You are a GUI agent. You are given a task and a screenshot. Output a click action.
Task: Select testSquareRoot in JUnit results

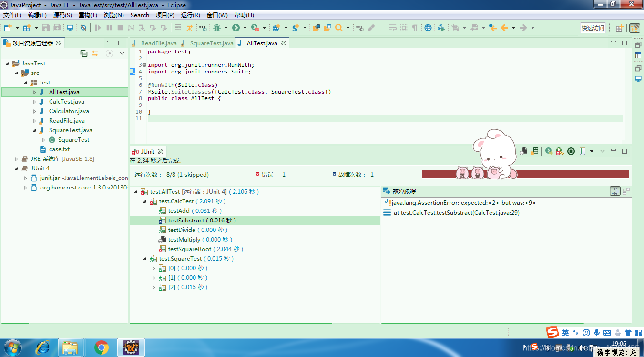[201, 249]
